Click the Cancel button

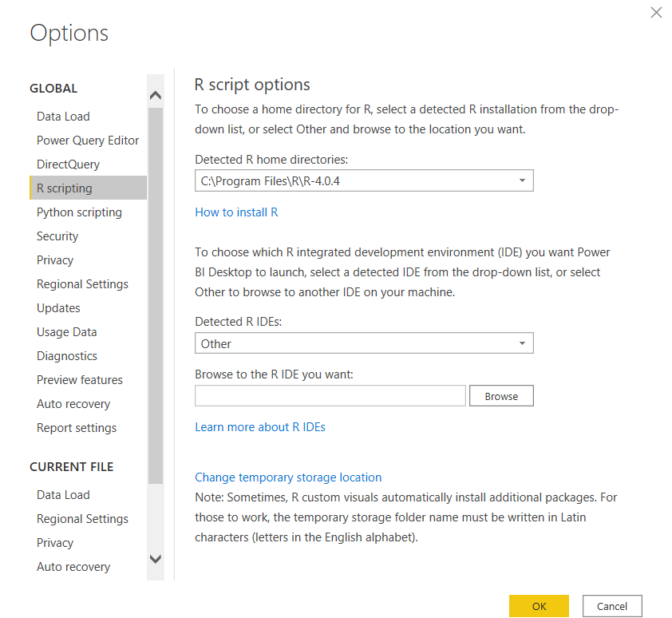612,606
